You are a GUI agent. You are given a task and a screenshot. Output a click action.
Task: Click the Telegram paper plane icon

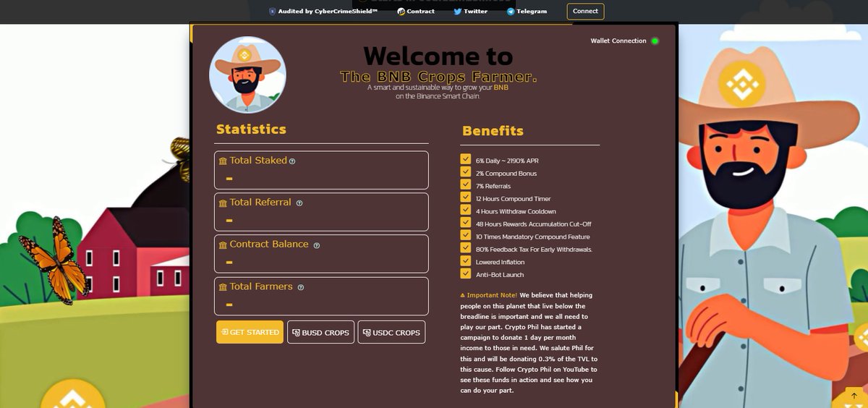click(511, 12)
